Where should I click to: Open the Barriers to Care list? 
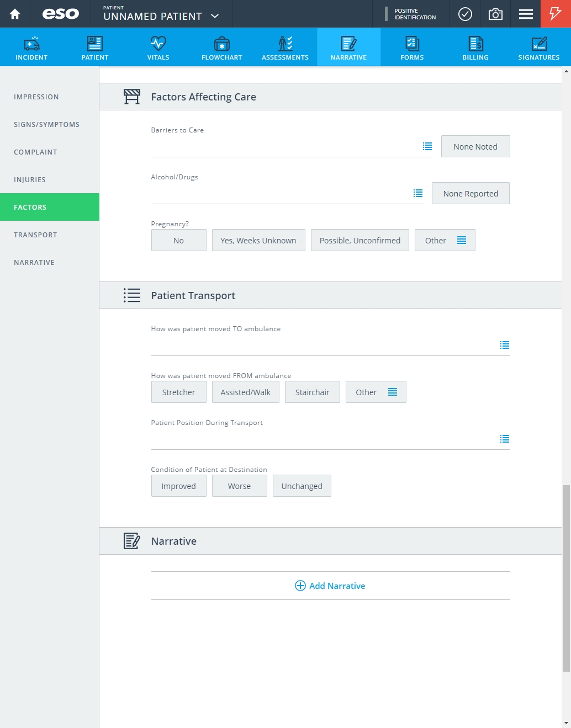tap(427, 146)
